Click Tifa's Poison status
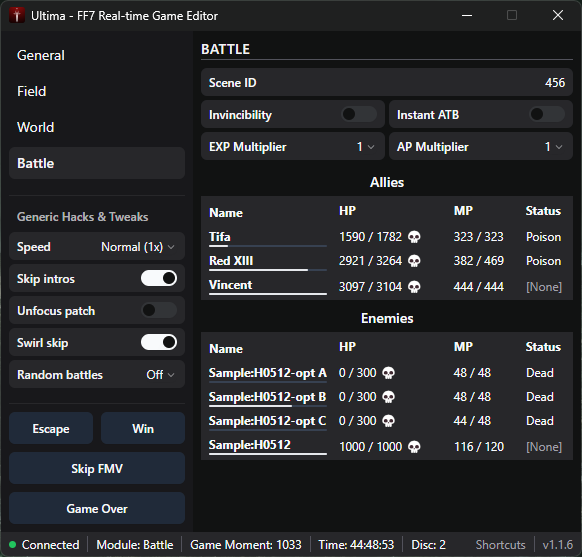 coord(543,237)
